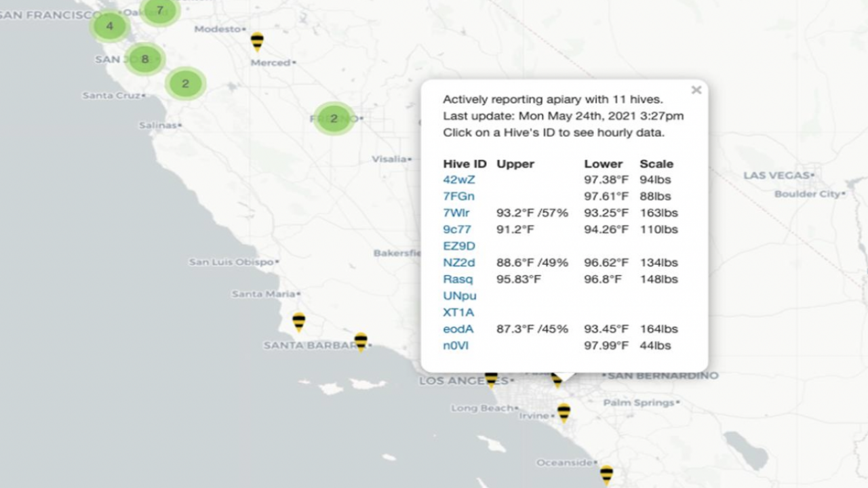Open hourly data for hive NZ2d

tap(459, 263)
